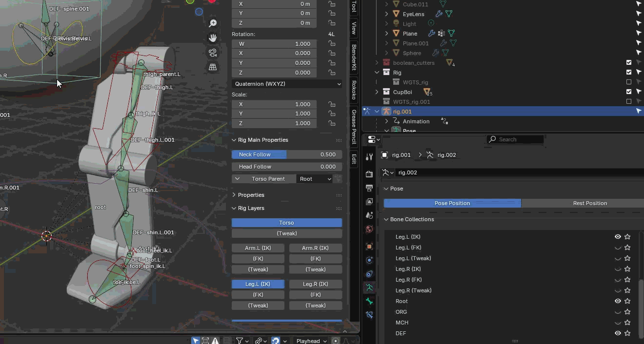This screenshot has height=344, width=644.
Task: Click the camera view icon in the viewport
Action: (212, 53)
